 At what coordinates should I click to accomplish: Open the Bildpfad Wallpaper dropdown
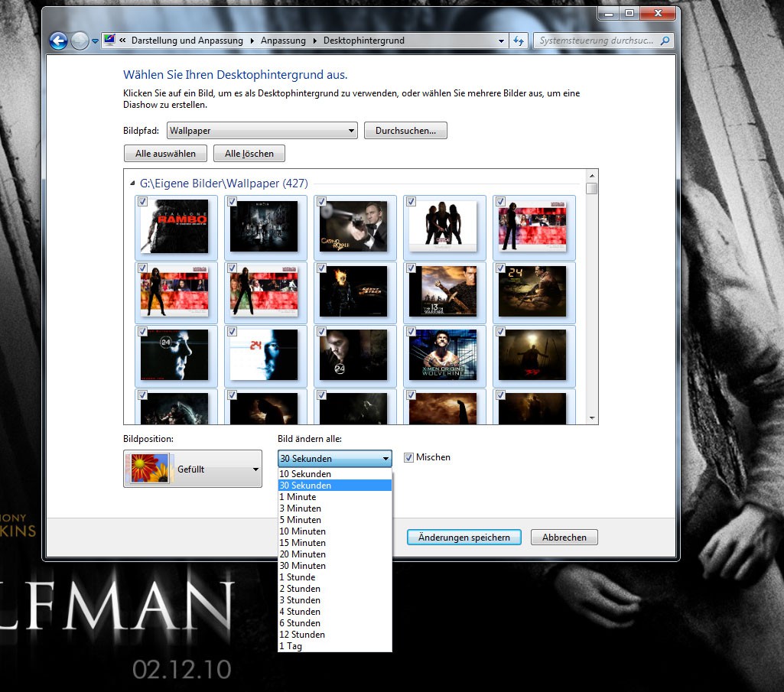click(262, 131)
